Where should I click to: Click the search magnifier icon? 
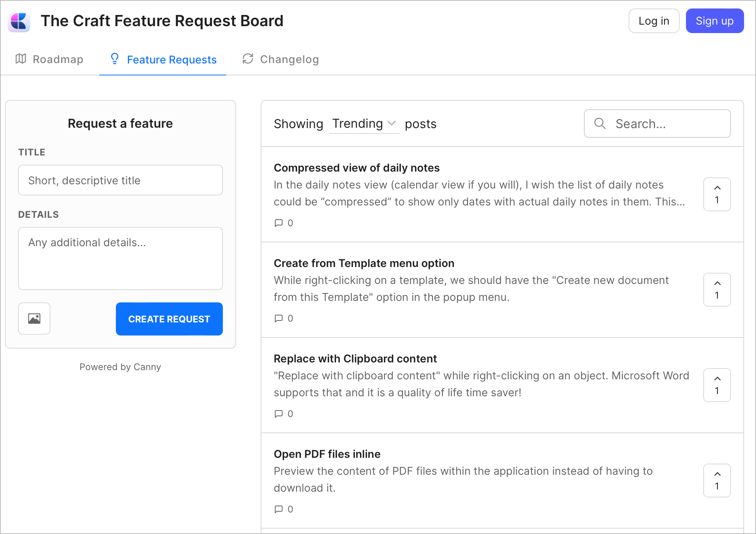point(600,123)
